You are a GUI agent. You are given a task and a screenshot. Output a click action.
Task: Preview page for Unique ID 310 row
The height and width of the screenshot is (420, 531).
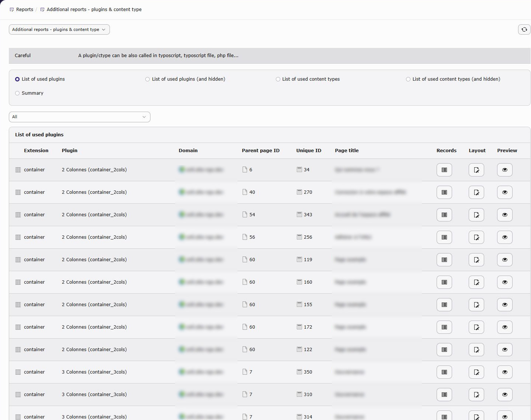505,395
